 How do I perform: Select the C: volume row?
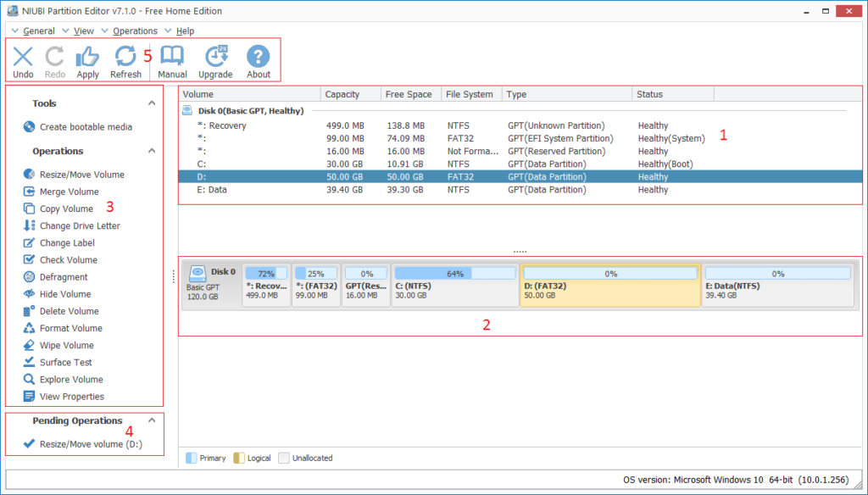(x=520, y=164)
